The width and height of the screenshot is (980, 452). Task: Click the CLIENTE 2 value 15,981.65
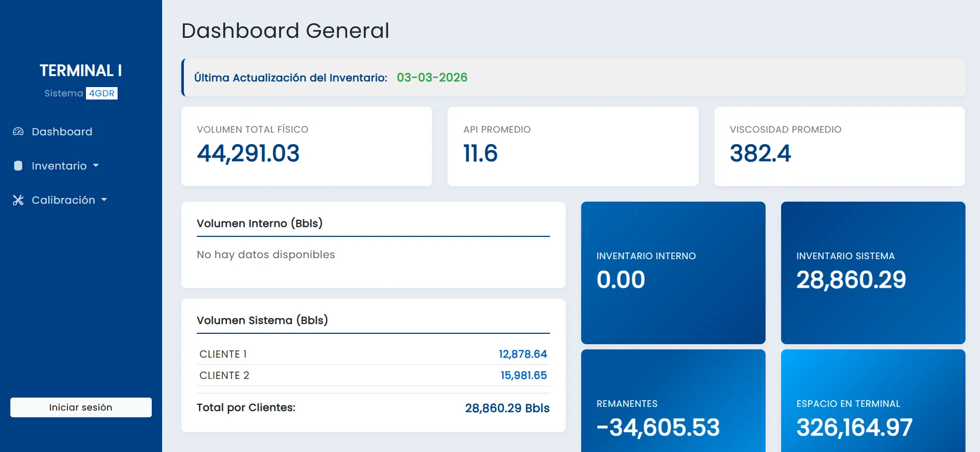[524, 375]
